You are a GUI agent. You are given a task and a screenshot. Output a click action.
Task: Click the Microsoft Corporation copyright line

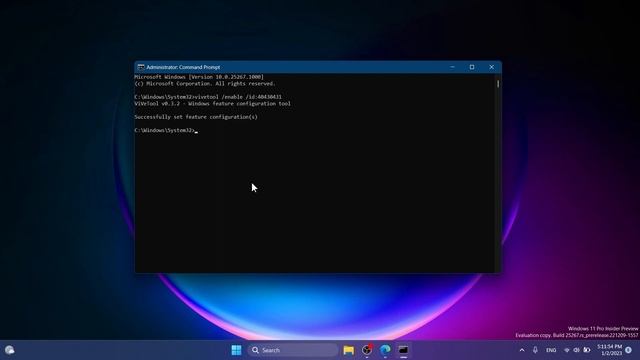pos(205,84)
